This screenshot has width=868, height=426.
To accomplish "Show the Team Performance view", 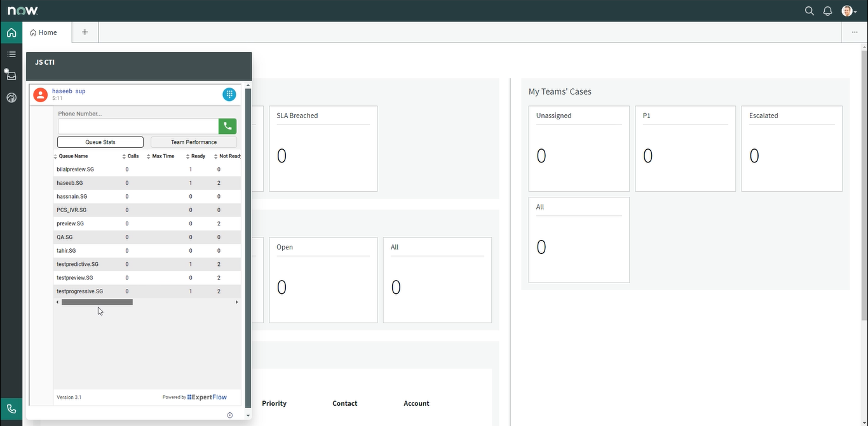I will [x=193, y=142].
